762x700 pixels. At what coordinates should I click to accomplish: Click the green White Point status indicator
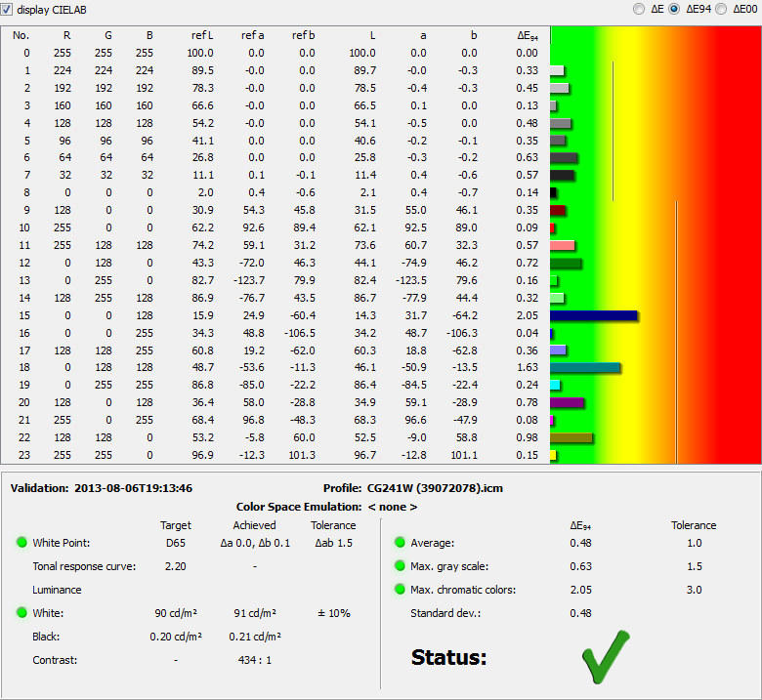[x=21, y=542]
